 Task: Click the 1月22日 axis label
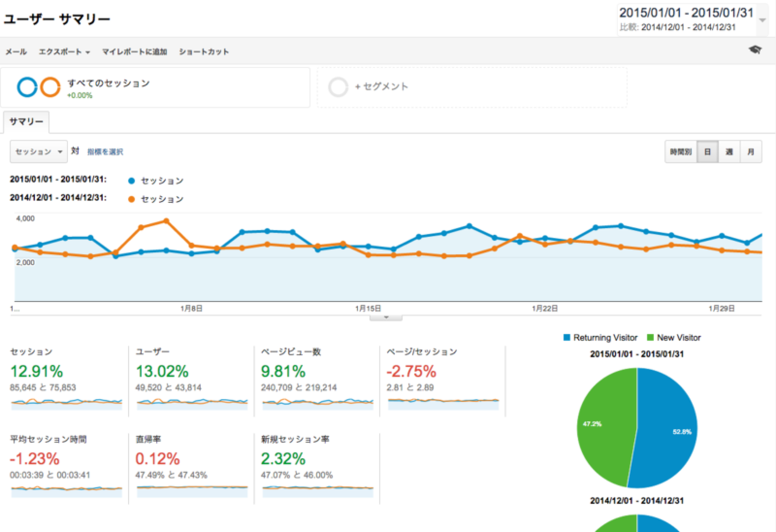click(546, 309)
